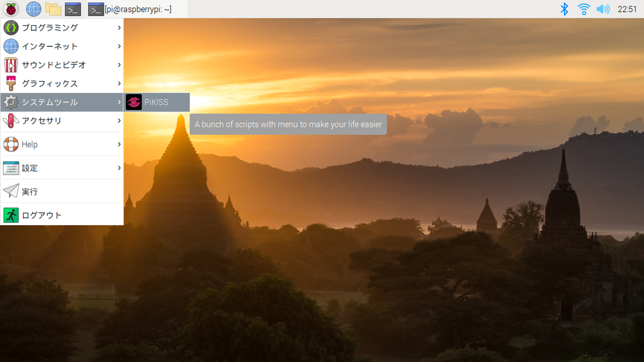This screenshot has width=644, height=362.
Task: Open the 設定 preferences menu
Action: coord(62,168)
